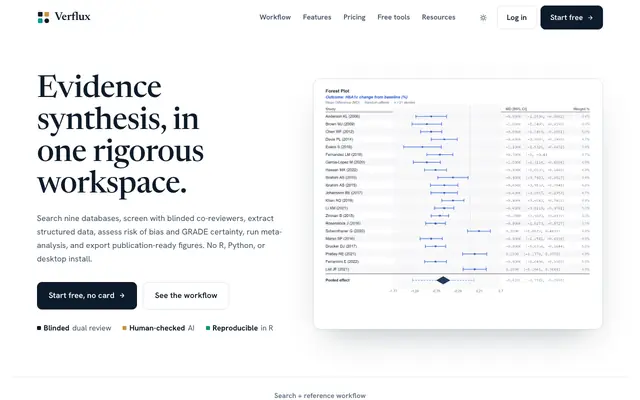
Task: Click the 'Forest Plot' title in the preview
Action: coord(337,91)
